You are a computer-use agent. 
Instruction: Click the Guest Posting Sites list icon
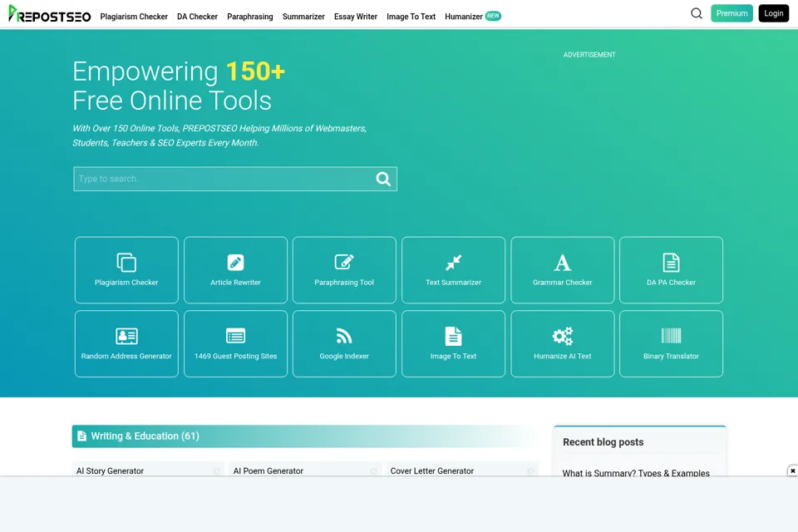[x=235, y=336]
